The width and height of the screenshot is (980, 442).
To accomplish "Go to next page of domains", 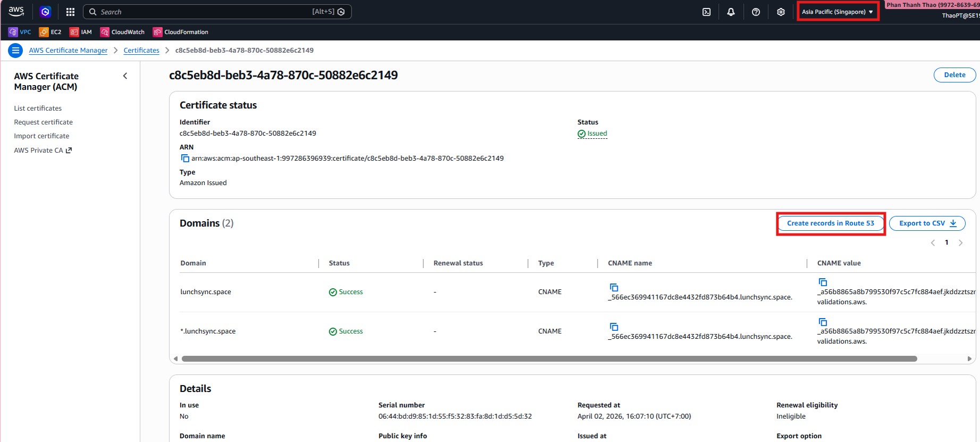I will (960, 243).
